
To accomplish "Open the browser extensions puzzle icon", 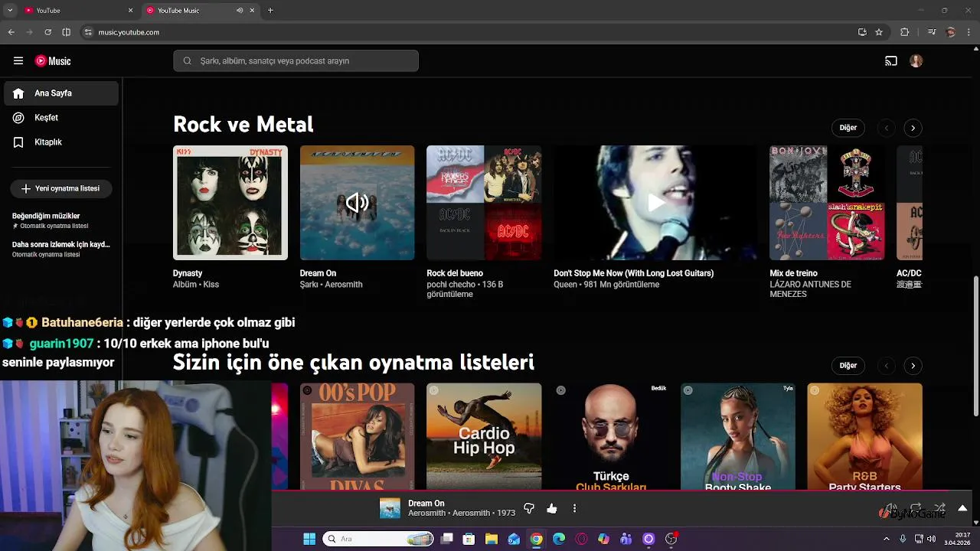I will [x=904, y=32].
